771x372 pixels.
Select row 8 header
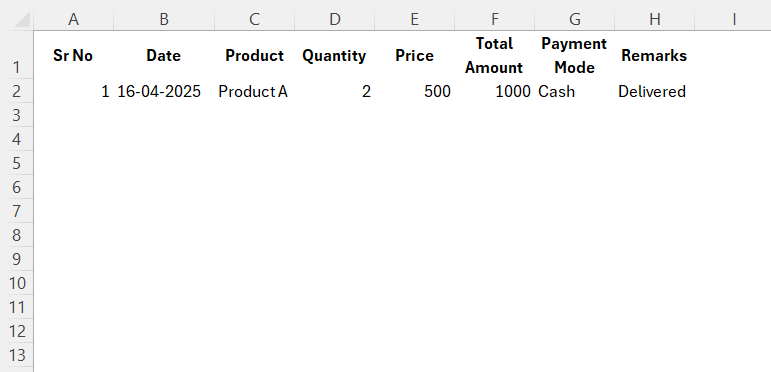click(17, 235)
